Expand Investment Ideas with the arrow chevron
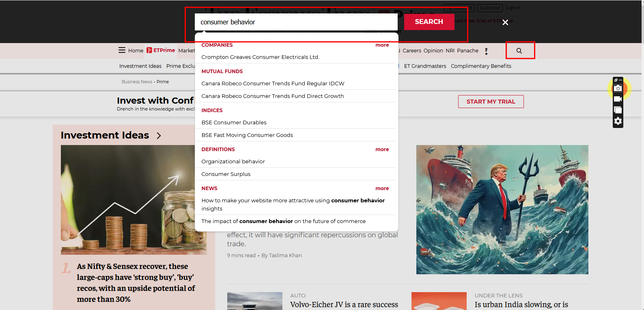This screenshot has height=310, width=644. coord(159,136)
